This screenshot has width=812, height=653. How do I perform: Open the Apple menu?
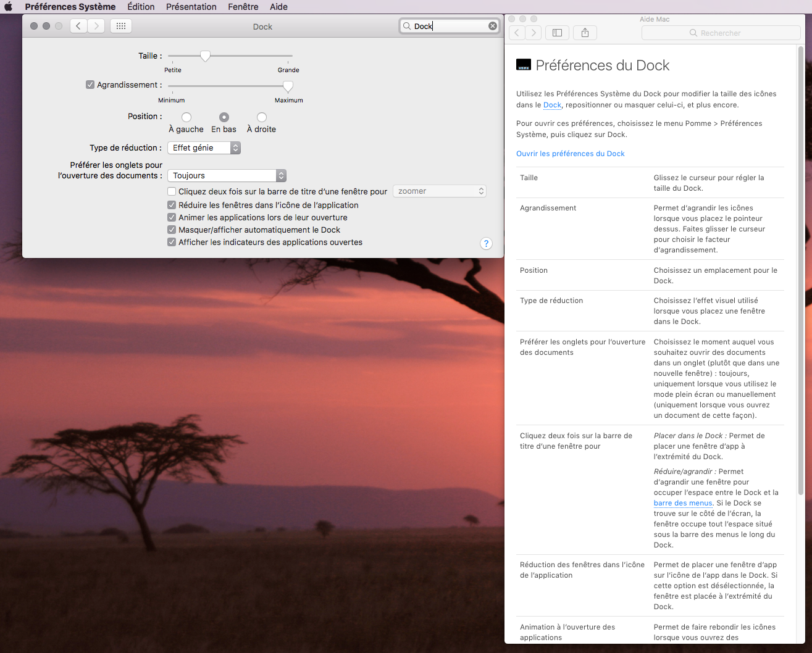tap(9, 7)
